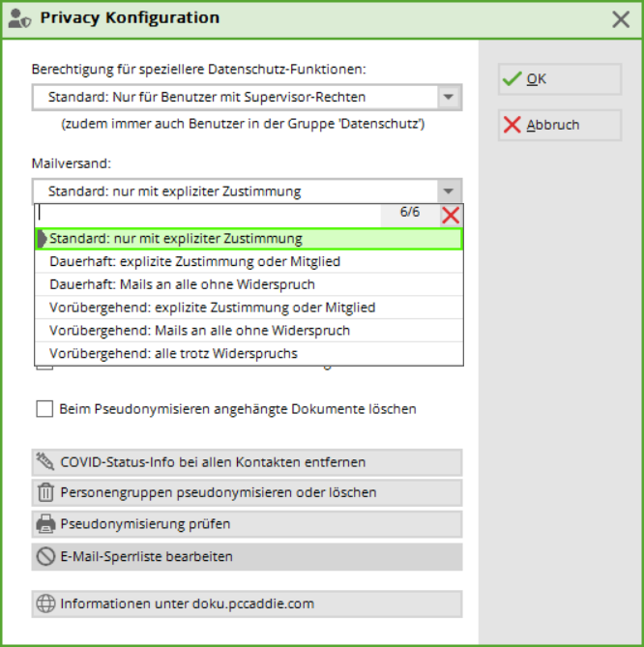Choose 'Vorübergehend: alle trotz Widerspruchs' option
644x647 pixels.
173,353
